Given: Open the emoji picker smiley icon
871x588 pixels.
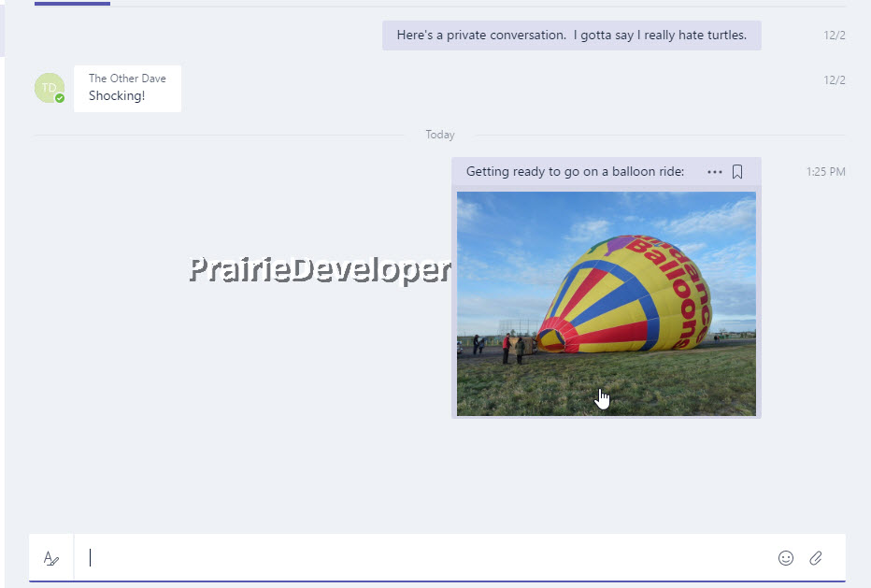Looking at the screenshot, I should (785, 558).
